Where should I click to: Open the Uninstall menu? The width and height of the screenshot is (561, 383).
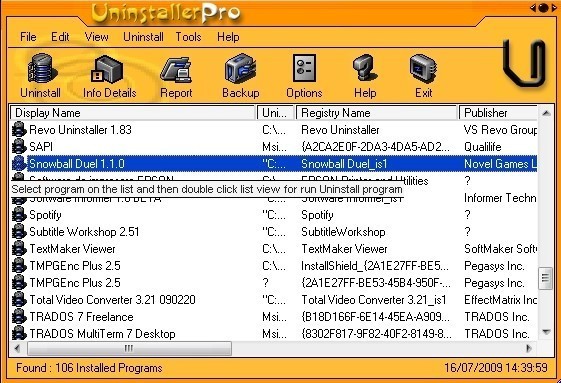click(143, 37)
